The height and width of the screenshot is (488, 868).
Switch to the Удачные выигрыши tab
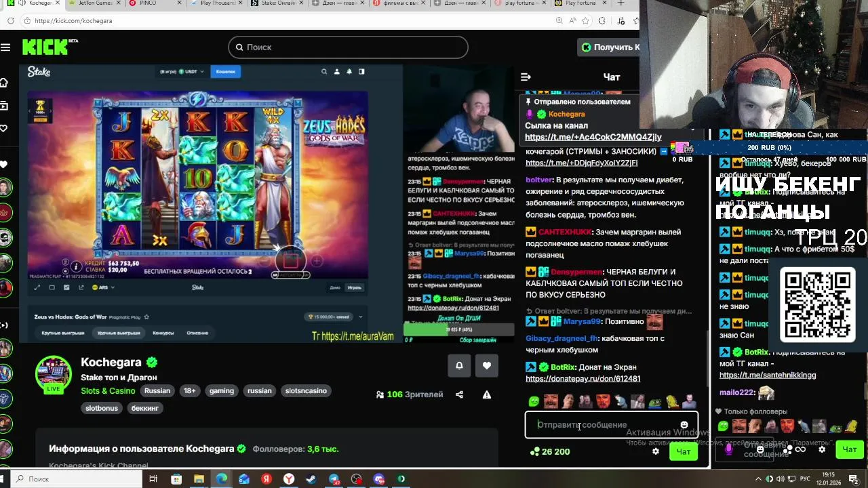click(x=118, y=333)
